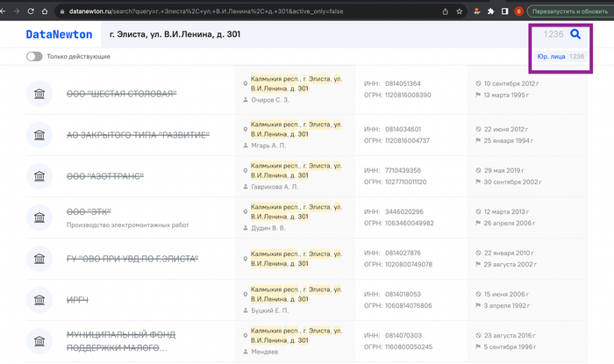Click the browser address bar URL

206,11
